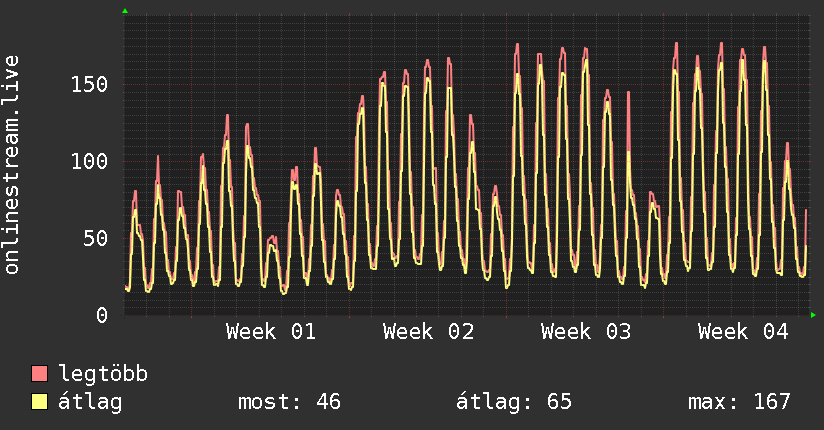This screenshot has height=430, width=824.
Task: Click the 150 y-axis tick label
Action: tap(89, 84)
